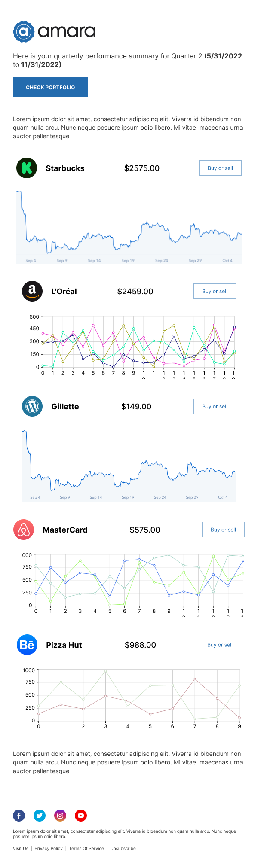Click Buy or sell for Starbucks
The image size is (258, 868).
point(220,168)
